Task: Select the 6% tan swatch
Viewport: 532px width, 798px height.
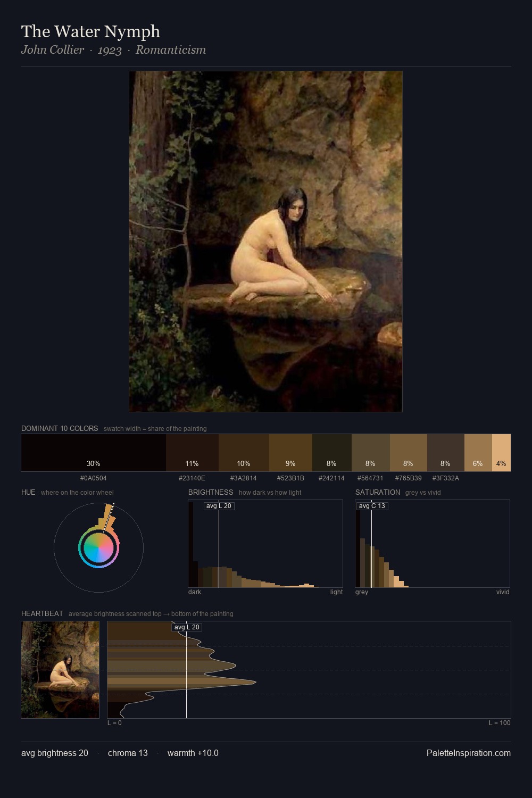Action: point(478,453)
